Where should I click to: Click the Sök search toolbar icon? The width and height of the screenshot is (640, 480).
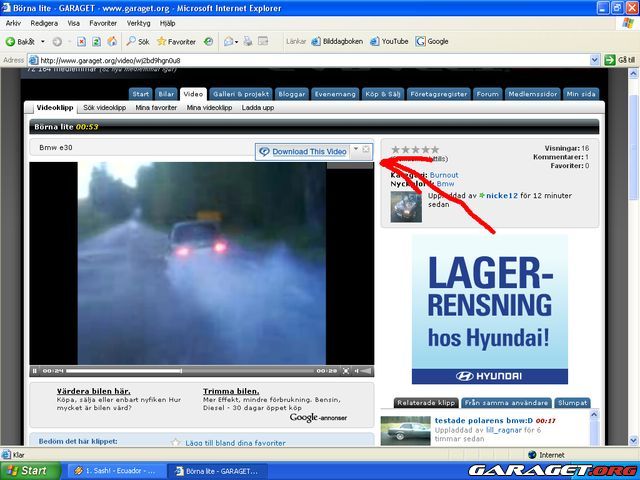[137, 41]
